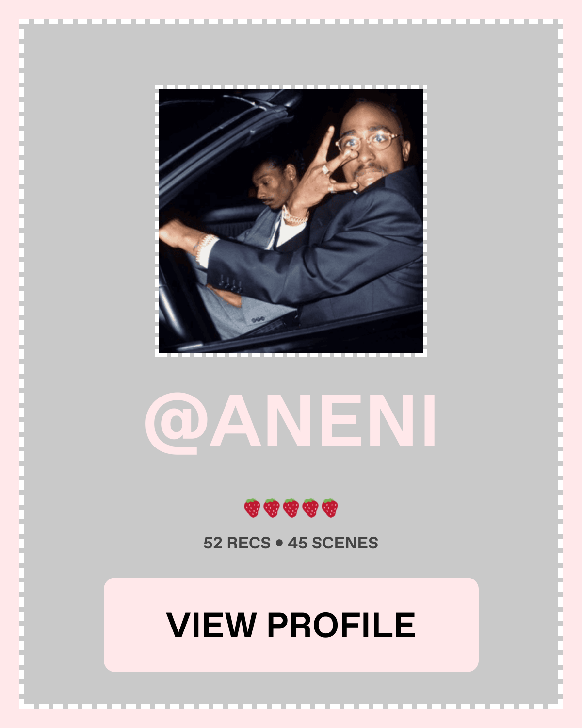Screen dimensions: 582x728
Task: Click the pink outer margin of the page
Action: (291, 9)
